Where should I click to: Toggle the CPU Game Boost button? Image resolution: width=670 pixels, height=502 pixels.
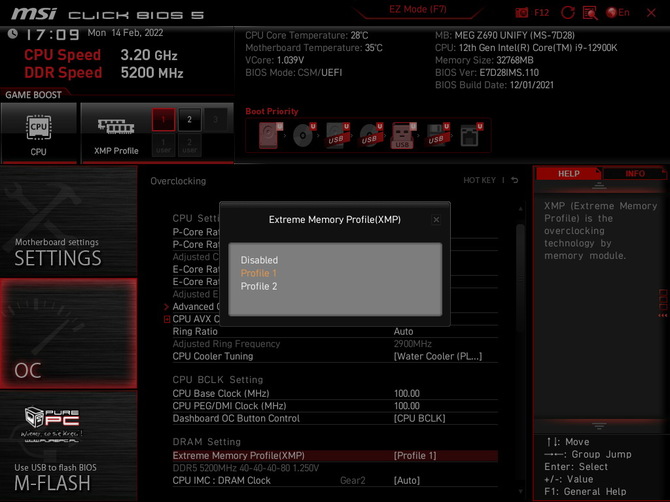[x=39, y=133]
